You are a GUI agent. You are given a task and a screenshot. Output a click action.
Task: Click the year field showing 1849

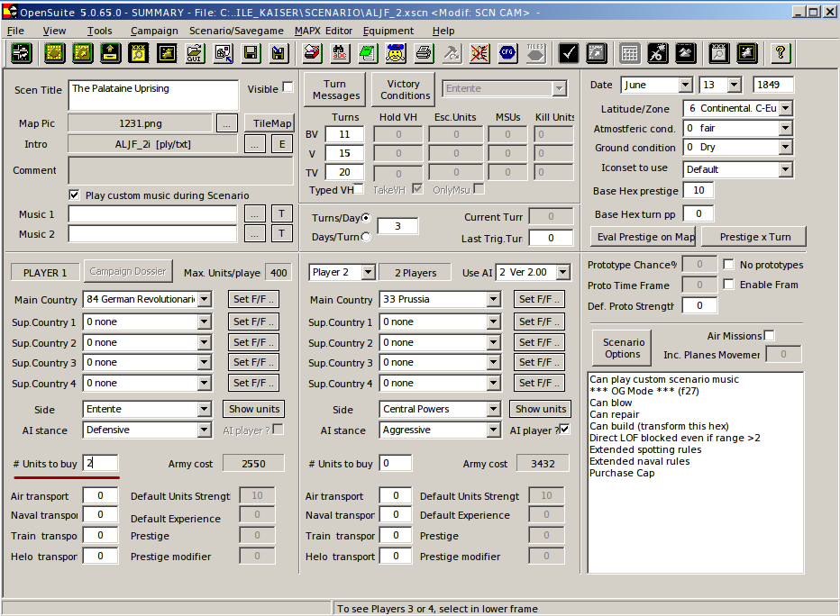[773, 85]
